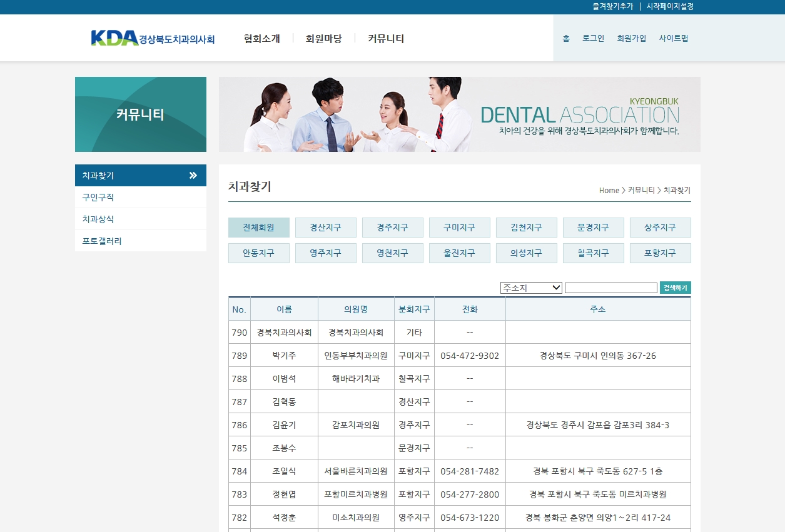This screenshot has height=532, width=785.
Task: Filter by 경주지구 button
Action: tap(393, 228)
